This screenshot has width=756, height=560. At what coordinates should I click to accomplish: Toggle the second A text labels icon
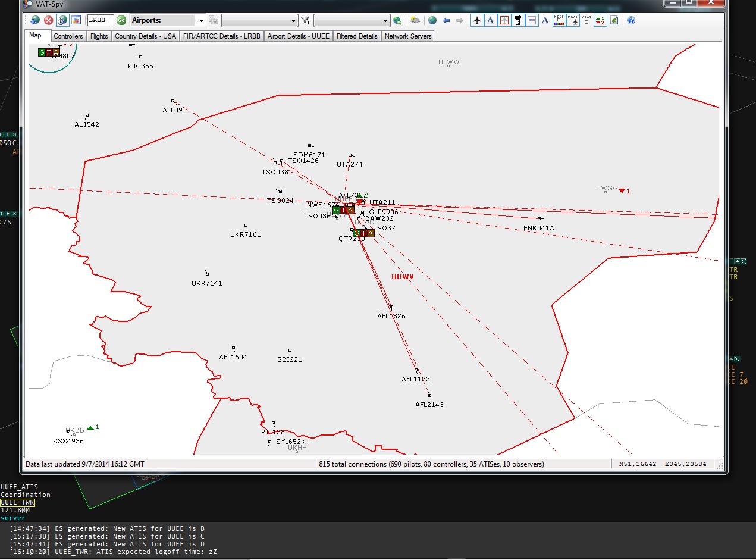[x=545, y=20]
